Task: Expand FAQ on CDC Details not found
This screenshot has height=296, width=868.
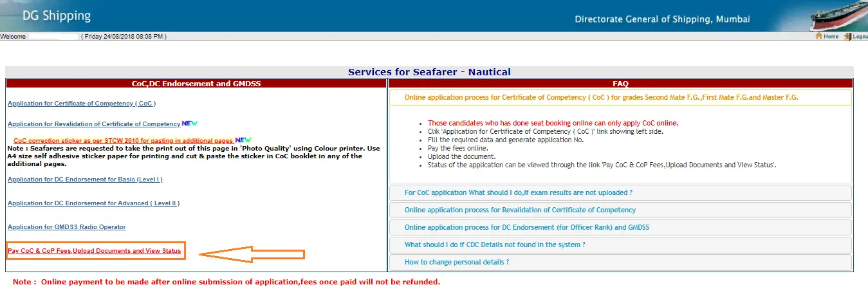Action: tap(620, 245)
